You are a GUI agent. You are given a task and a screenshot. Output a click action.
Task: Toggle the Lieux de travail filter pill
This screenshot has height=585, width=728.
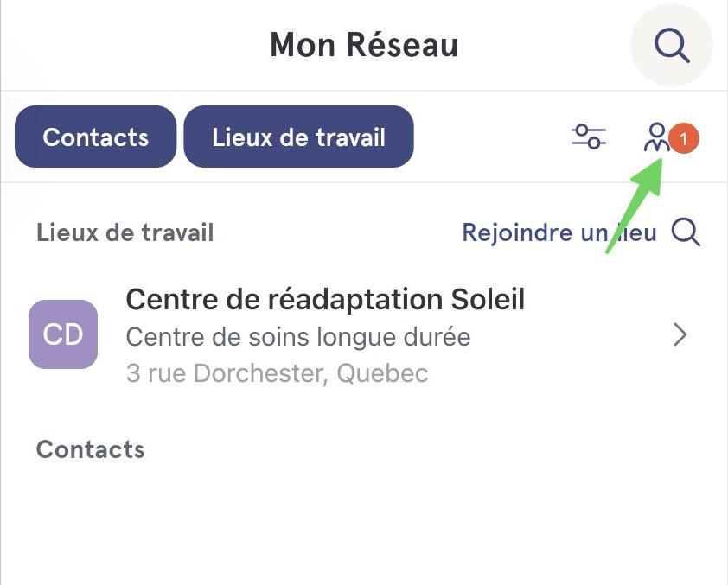point(298,137)
